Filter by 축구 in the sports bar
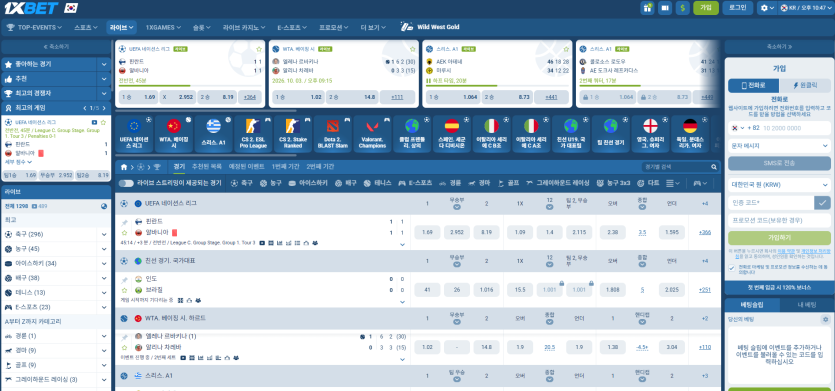The width and height of the screenshot is (835, 391). click(x=241, y=183)
